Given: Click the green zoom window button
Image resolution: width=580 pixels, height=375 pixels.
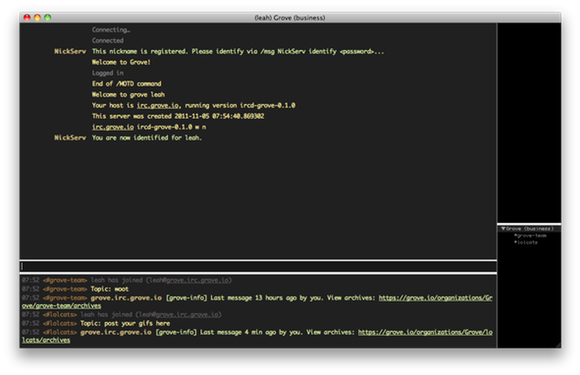Looking at the screenshot, I should click(48, 17).
